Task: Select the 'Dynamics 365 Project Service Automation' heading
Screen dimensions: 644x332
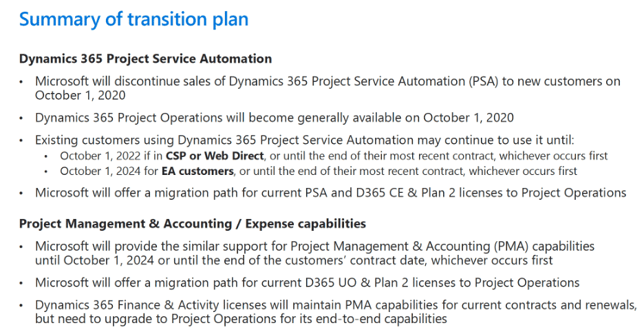Action: (145, 59)
